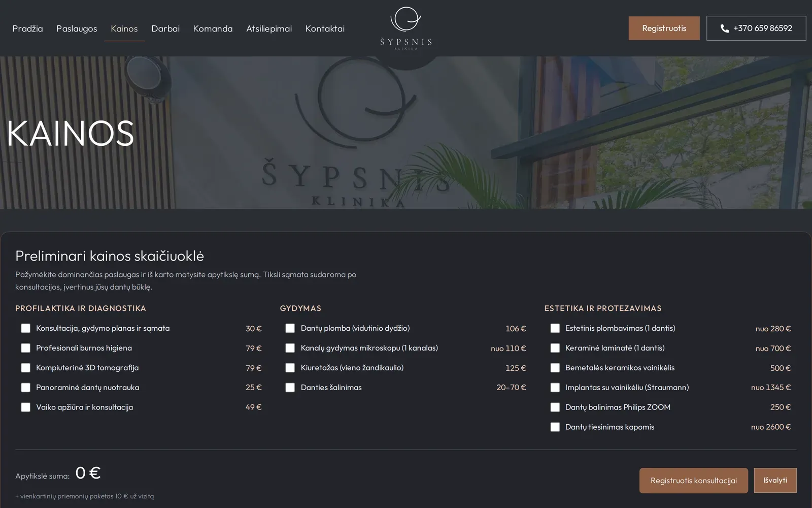Click the 0 € approximate total value
812x508 pixels.
point(88,473)
